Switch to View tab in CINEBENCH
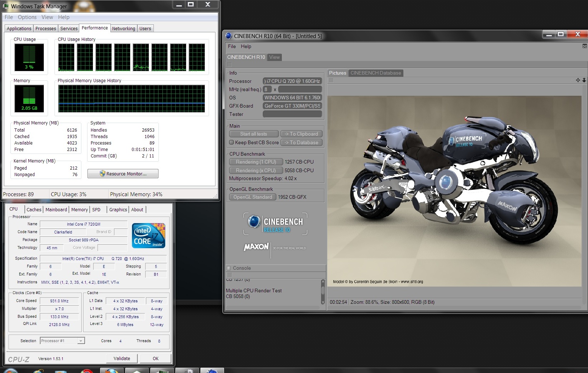588x373 pixels. click(x=275, y=57)
